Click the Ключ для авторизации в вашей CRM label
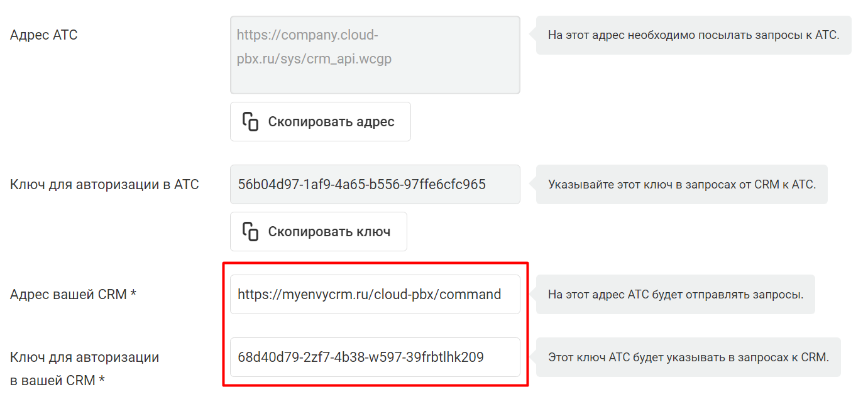The height and width of the screenshot is (404, 868). pyautogui.click(x=85, y=369)
